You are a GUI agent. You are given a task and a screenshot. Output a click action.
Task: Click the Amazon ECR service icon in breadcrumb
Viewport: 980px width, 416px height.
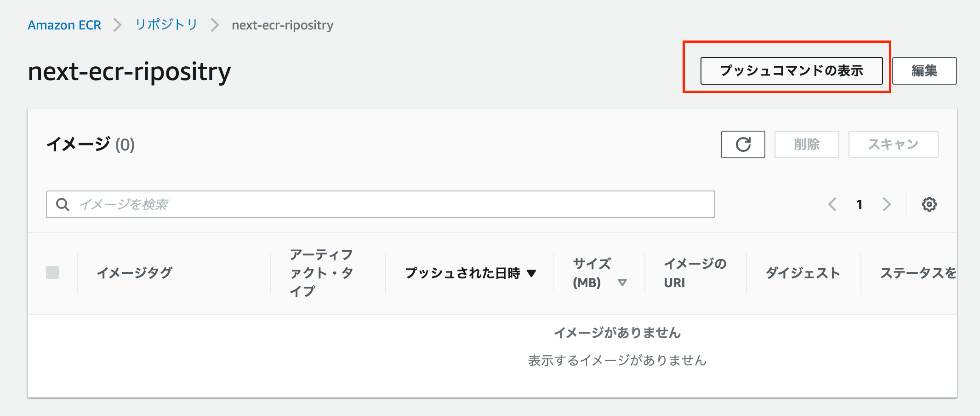[64, 25]
